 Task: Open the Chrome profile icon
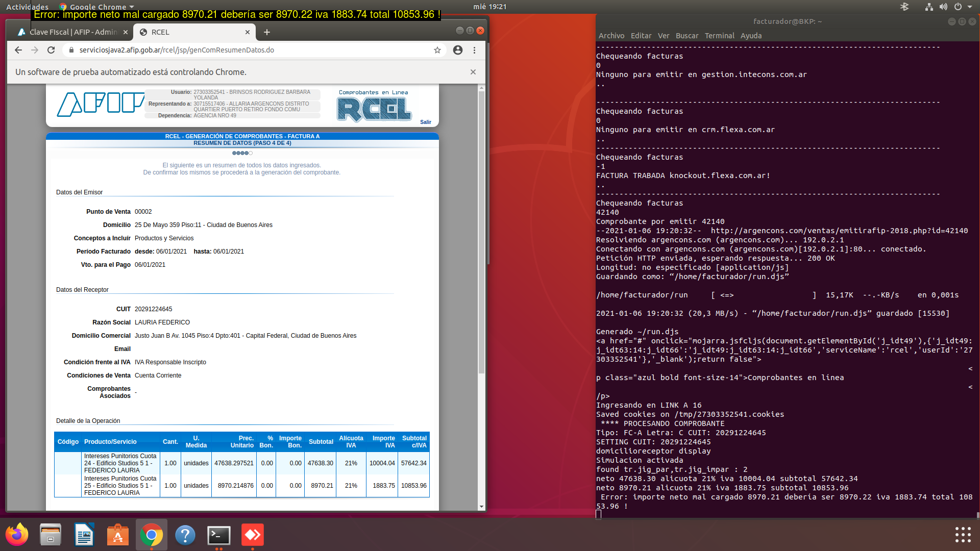458,50
